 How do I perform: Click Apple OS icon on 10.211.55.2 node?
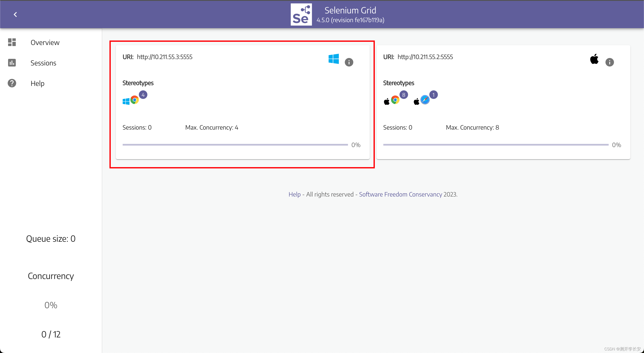pyautogui.click(x=594, y=59)
